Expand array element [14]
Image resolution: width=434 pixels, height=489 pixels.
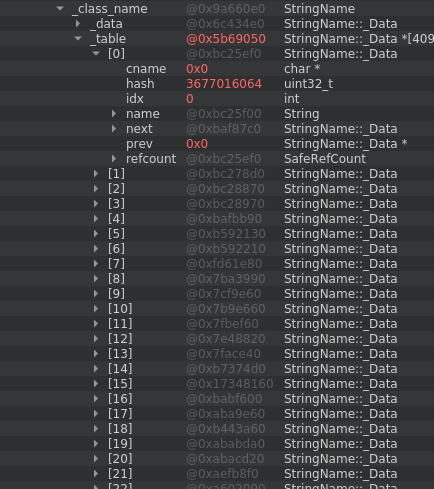click(x=96, y=369)
